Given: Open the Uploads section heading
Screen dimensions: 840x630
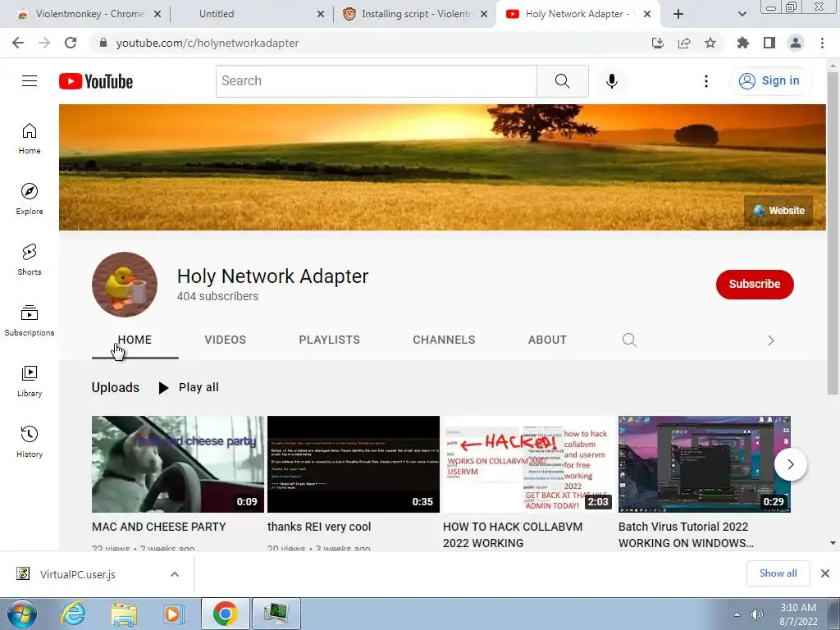Looking at the screenshot, I should point(115,387).
